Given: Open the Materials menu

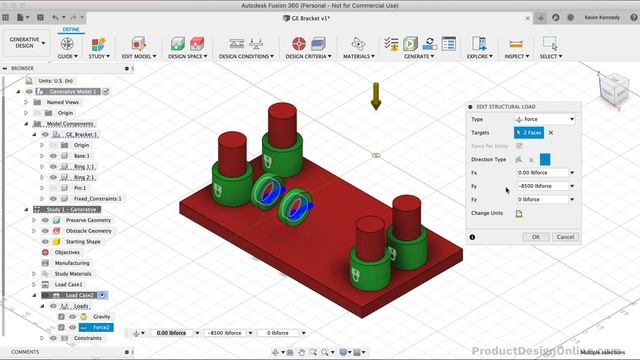Looking at the screenshot, I should click(358, 56).
